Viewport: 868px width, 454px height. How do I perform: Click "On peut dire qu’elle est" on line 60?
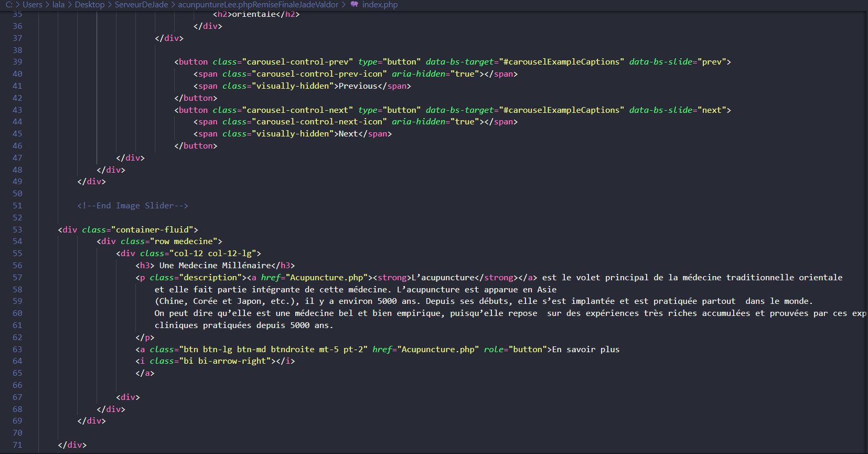[x=212, y=313]
